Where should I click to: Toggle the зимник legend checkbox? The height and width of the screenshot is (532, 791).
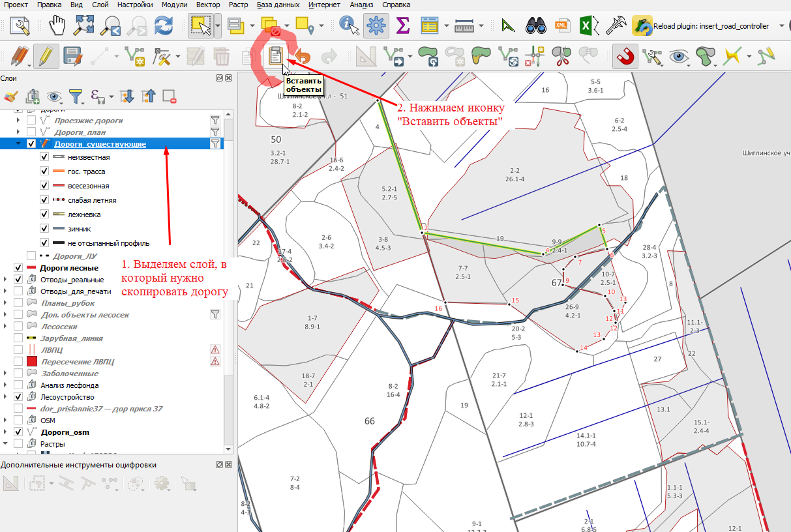point(44,229)
